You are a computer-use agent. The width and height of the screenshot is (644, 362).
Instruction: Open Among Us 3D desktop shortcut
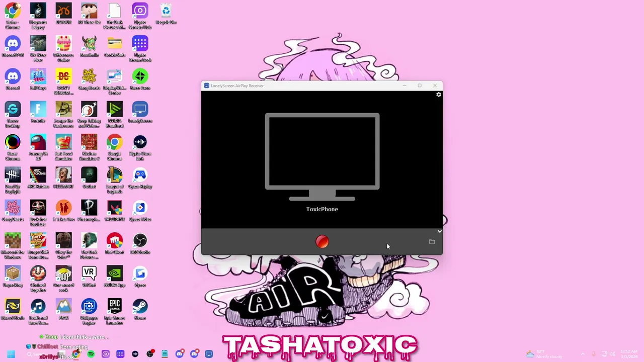pyautogui.click(x=38, y=146)
